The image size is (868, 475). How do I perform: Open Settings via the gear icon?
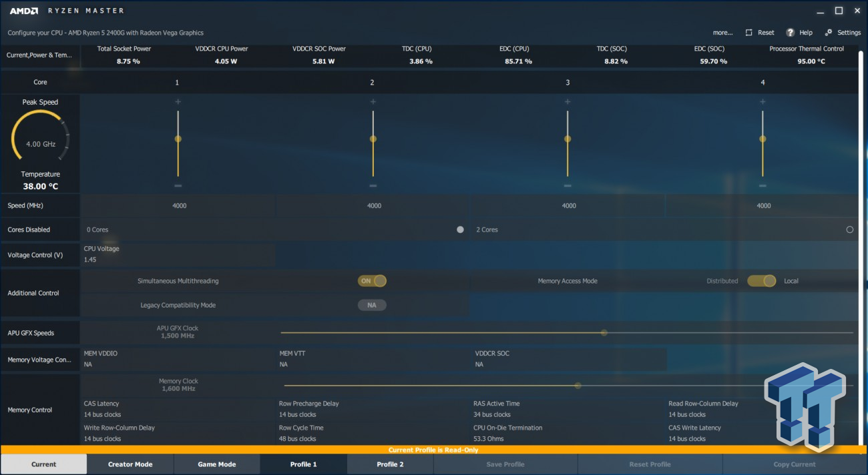829,33
